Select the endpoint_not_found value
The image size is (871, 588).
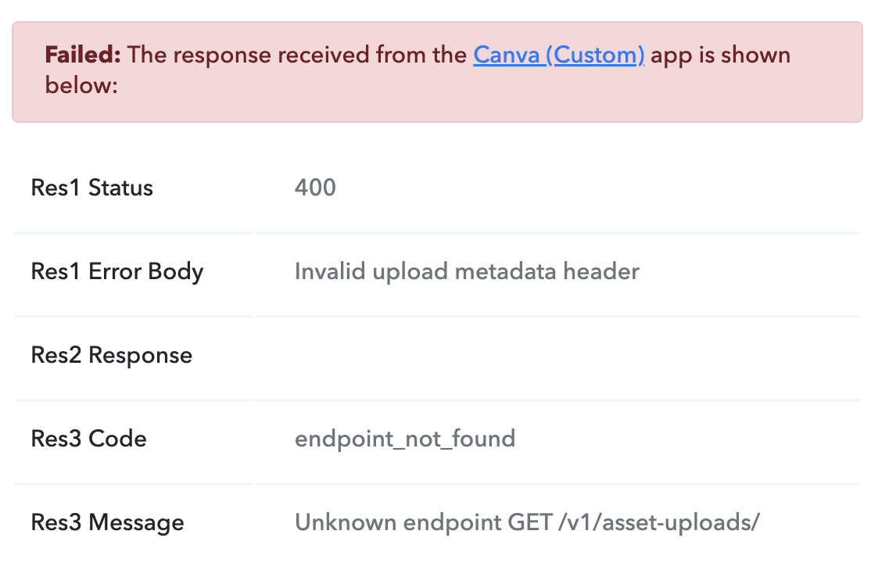[x=405, y=439]
